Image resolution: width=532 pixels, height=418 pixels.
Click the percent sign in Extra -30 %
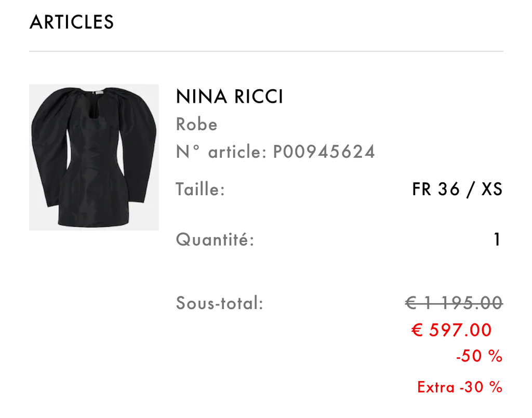[497, 387]
